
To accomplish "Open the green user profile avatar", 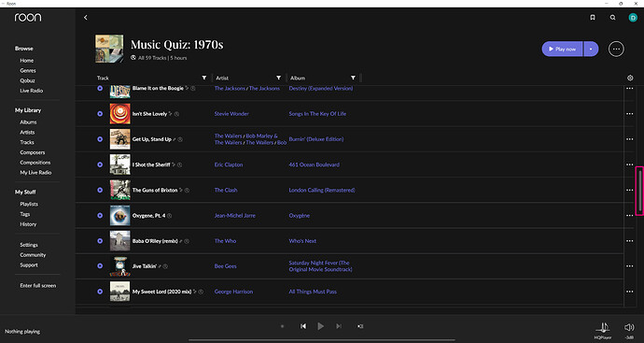I will [x=633, y=17].
